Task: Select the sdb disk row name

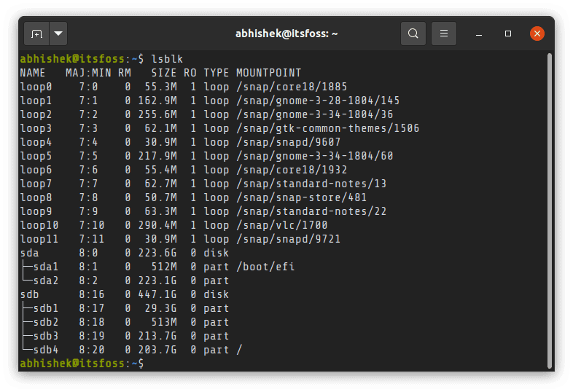Action: pyautogui.click(x=29, y=294)
